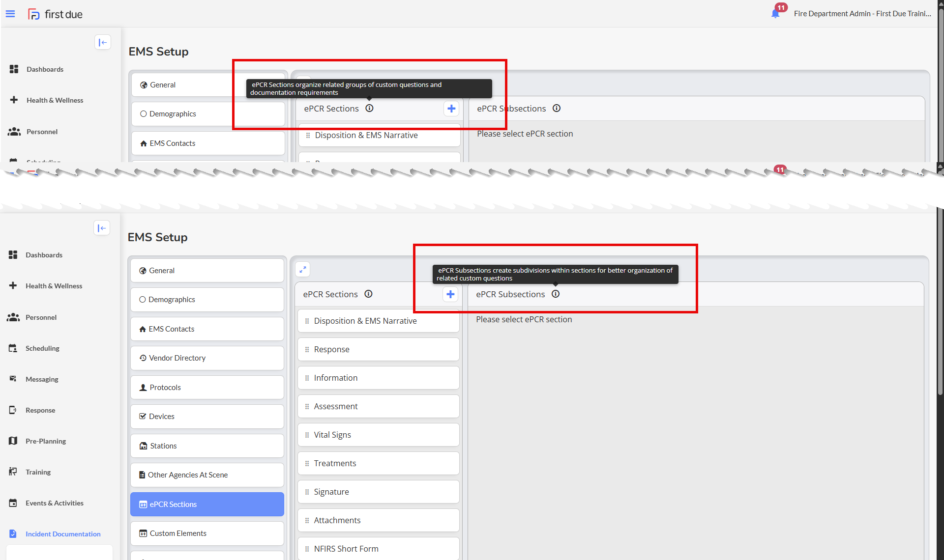The width and height of the screenshot is (944, 560).
Task: Click the expand fullscreen arrows icon
Action: [x=303, y=269]
